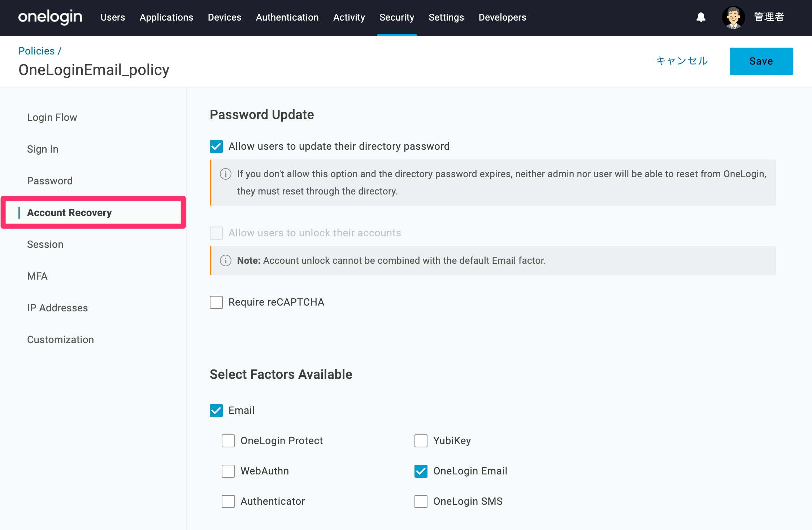
Task: Uncheck Allow users to update directory password
Action: (x=216, y=146)
